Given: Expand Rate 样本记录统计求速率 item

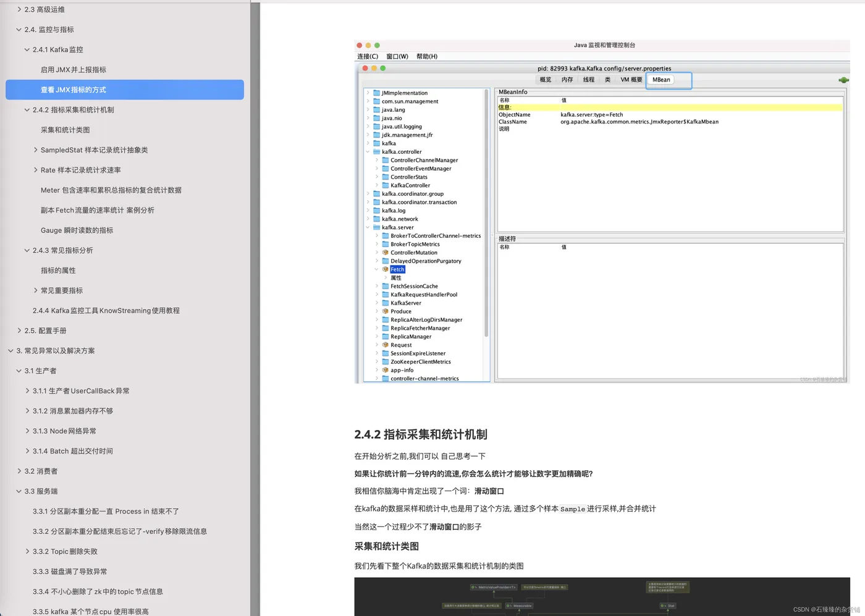Looking at the screenshot, I should click(35, 170).
